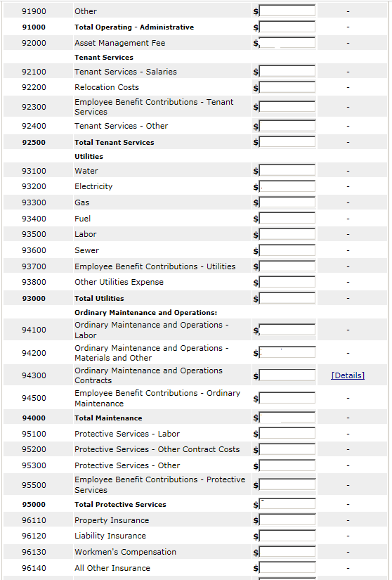Select the Other Utilities Expense input
392x580 pixels.
coord(287,282)
